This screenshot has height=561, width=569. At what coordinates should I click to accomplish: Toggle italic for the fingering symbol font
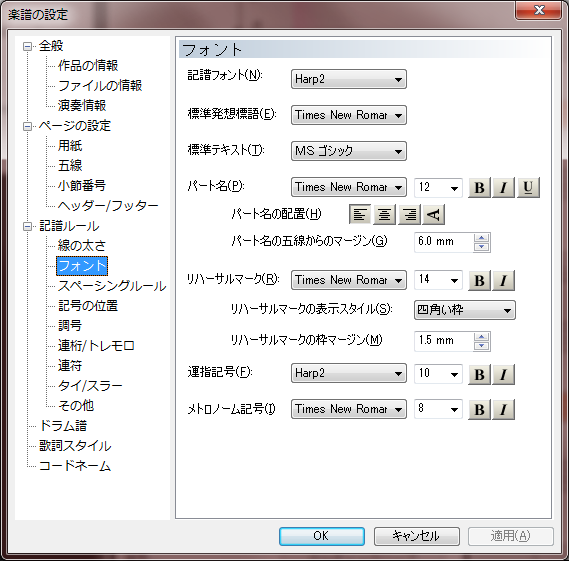503,374
